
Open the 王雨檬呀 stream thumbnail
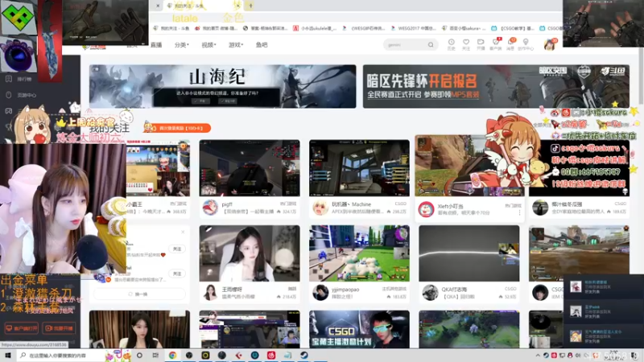[250, 253]
